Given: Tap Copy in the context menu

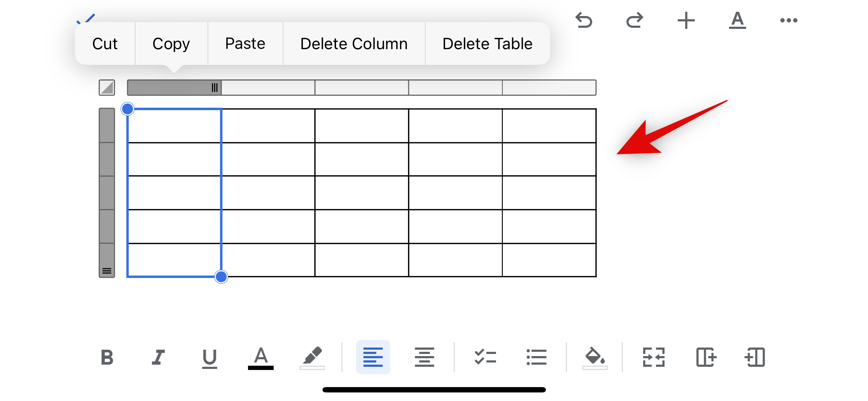Looking at the screenshot, I should click(x=171, y=43).
